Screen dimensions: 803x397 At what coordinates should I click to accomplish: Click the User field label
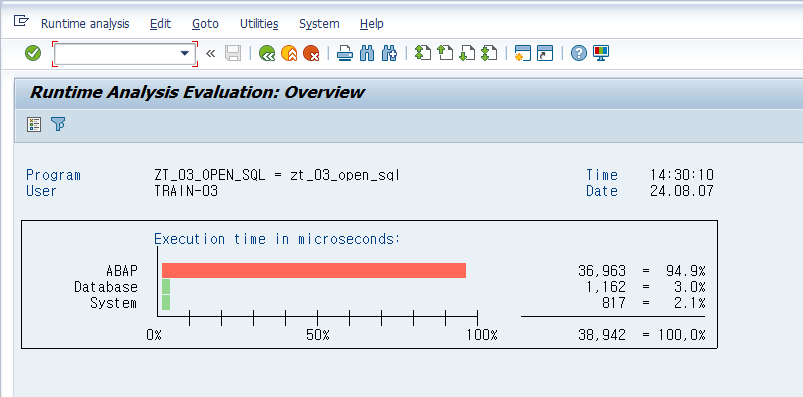41,191
